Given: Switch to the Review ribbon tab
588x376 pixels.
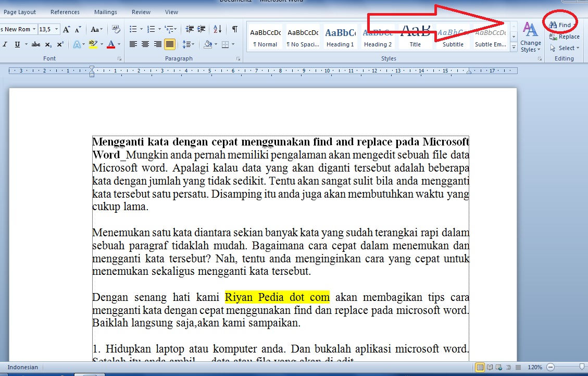Looking at the screenshot, I should coord(140,11).
